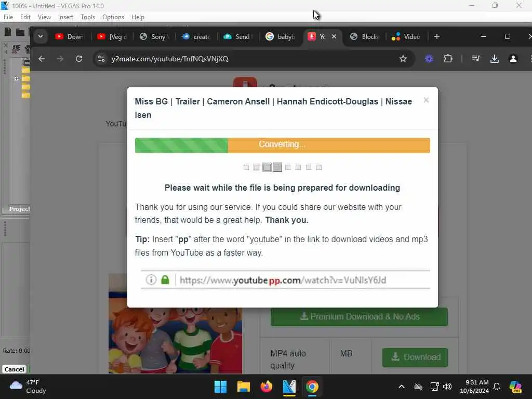Click the cloud sync off icon in tray
The width and height of the screenshot is (532, 399).
point(418,387)
